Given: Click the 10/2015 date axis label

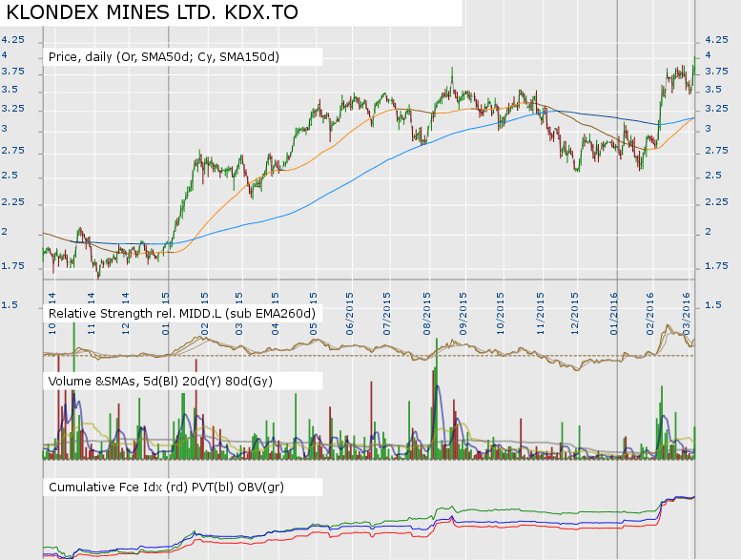Looking at the screenshot, I should tap(500, 314).
